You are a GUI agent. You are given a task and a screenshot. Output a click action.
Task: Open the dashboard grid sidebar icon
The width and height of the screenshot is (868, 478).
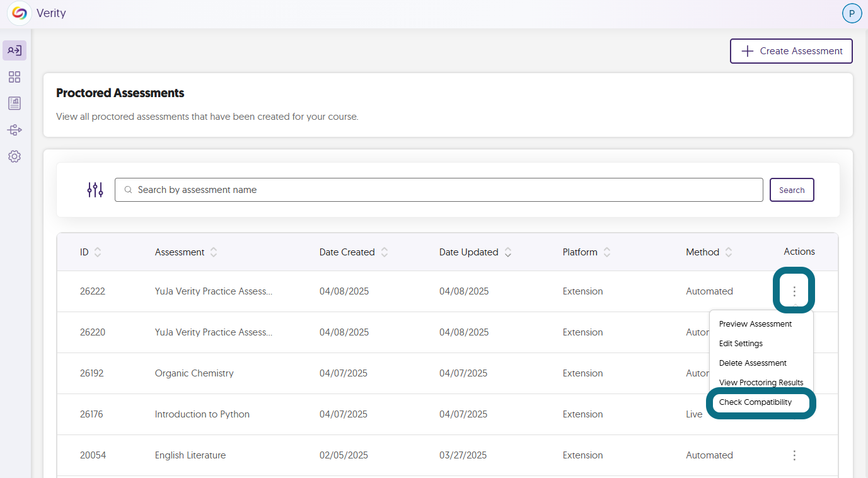pyautogui.click(x=14, y=77)
